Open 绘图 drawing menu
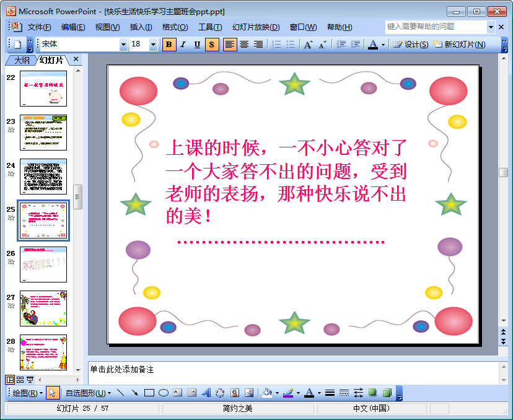The image size is (513, 420). coord(27,393)
